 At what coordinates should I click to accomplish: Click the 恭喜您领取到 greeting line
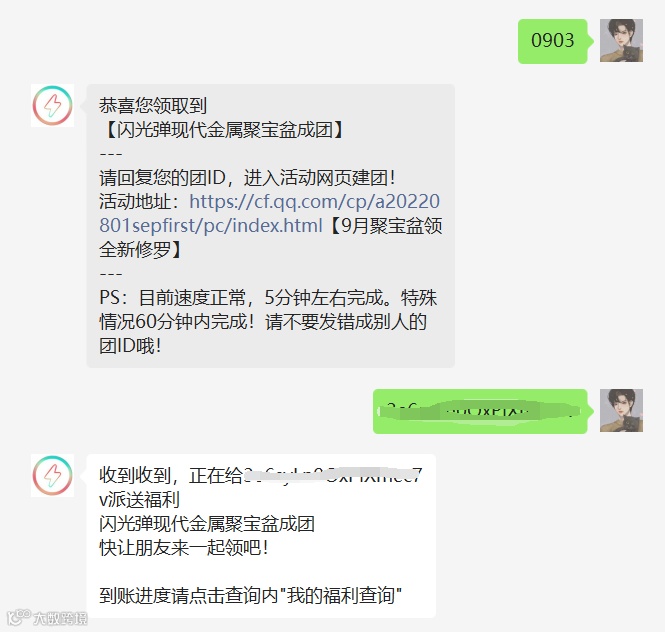pos(153,106)
